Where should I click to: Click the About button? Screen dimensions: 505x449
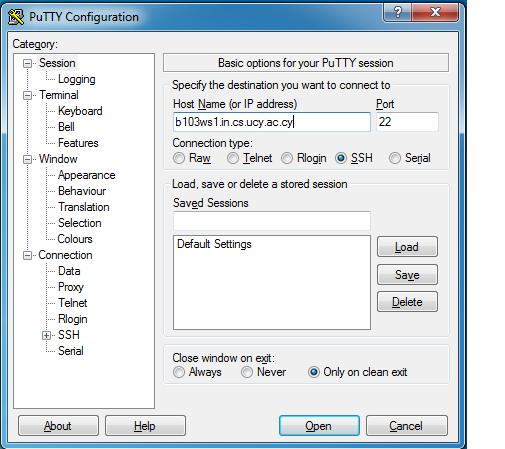[58, 426]
